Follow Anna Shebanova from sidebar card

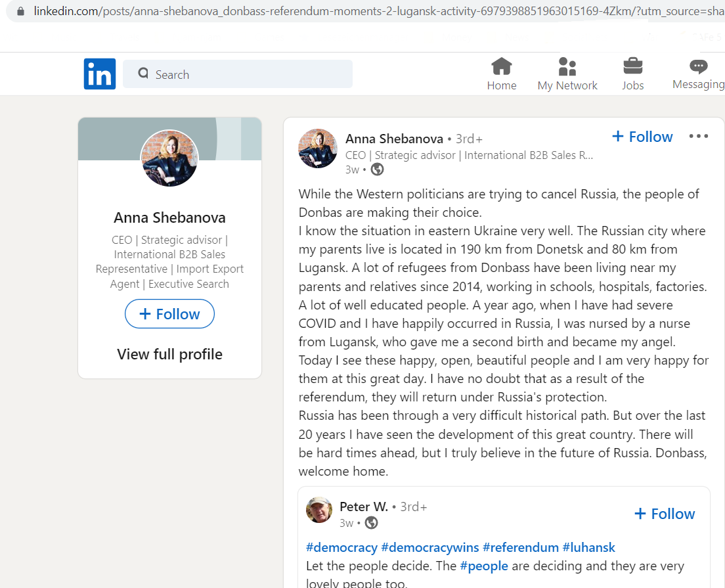point(169,313)
